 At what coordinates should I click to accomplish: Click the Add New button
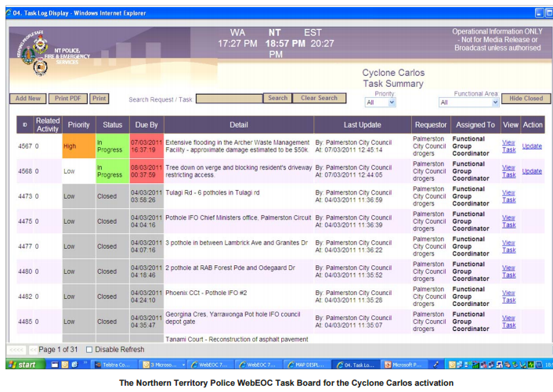click(x=27, y=99)
